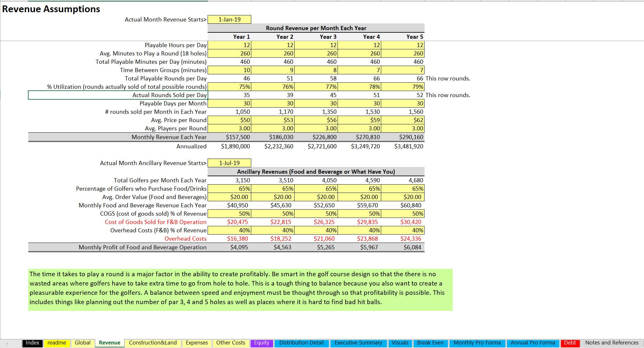Select the Year 1 Avg. Price per Round cell
The image size is (644, 348).
point(230,120)
